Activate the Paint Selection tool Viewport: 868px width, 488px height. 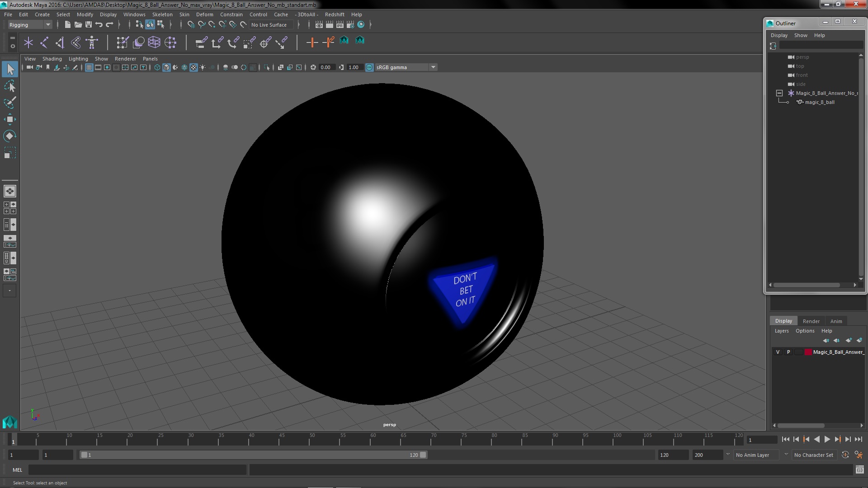(x=10, y=103)
